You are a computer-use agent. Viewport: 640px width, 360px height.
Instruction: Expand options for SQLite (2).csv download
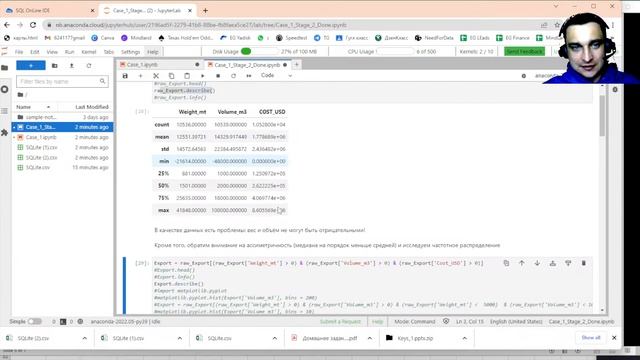84,338
